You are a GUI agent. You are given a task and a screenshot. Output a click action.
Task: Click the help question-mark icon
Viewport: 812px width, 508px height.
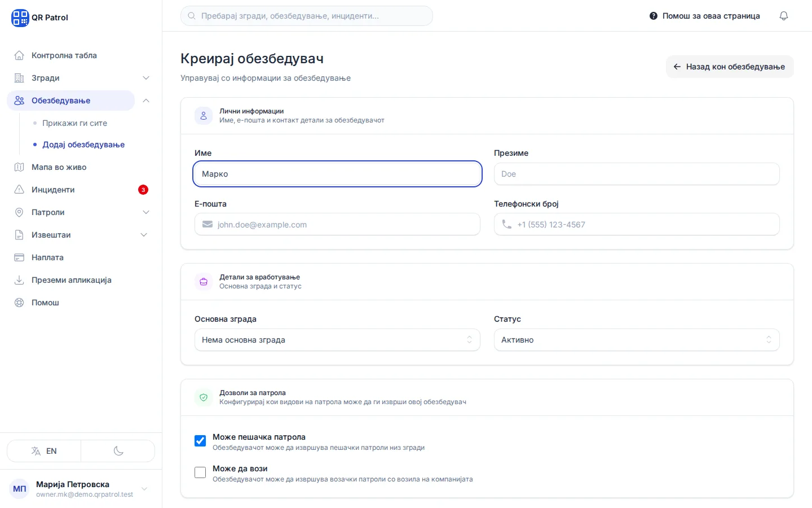pyautogui.click(x=654, y=16)
